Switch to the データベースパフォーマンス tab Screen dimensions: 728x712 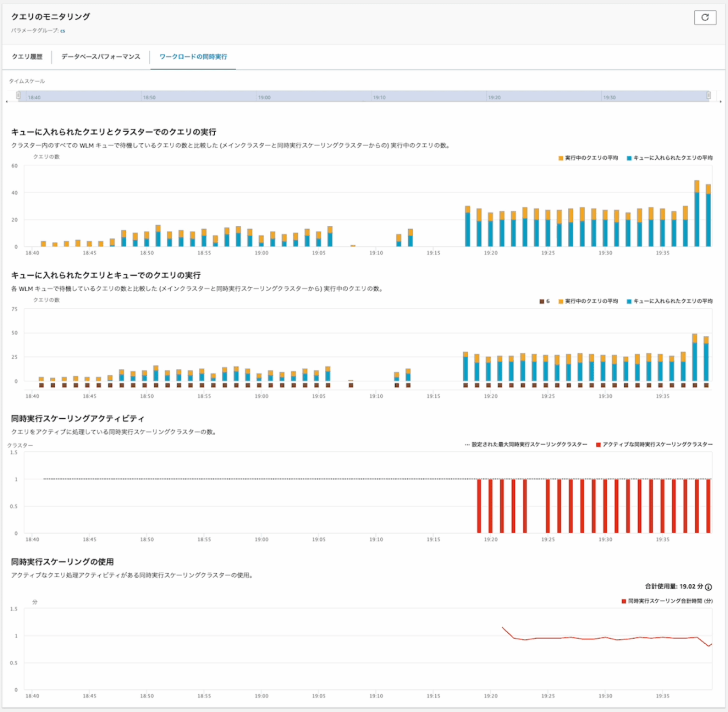100,56
